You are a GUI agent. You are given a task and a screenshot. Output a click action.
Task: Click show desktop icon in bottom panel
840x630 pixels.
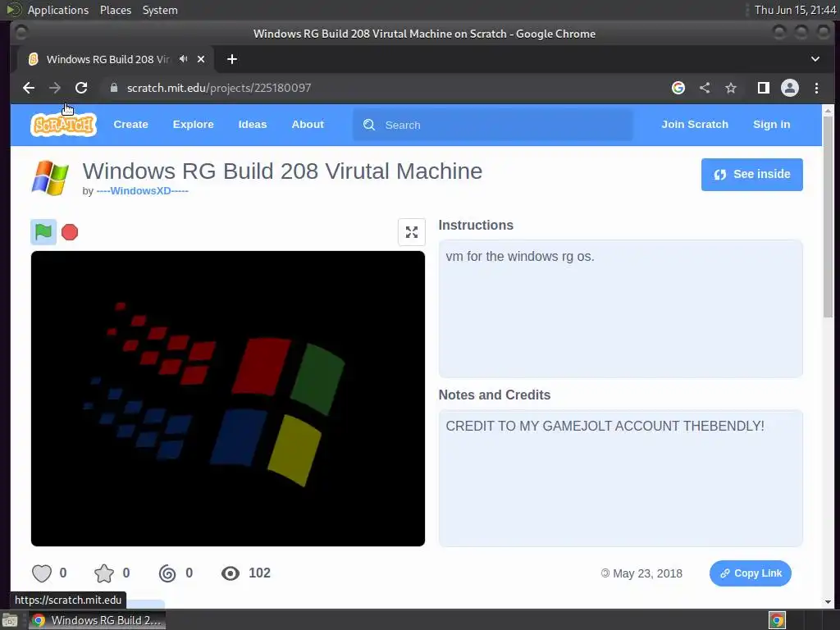pyautogui.click(x=10, y=621)
